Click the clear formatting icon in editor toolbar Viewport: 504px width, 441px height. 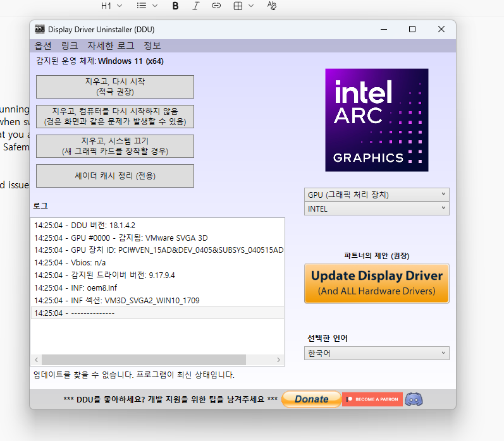click(x=272, y=6)
